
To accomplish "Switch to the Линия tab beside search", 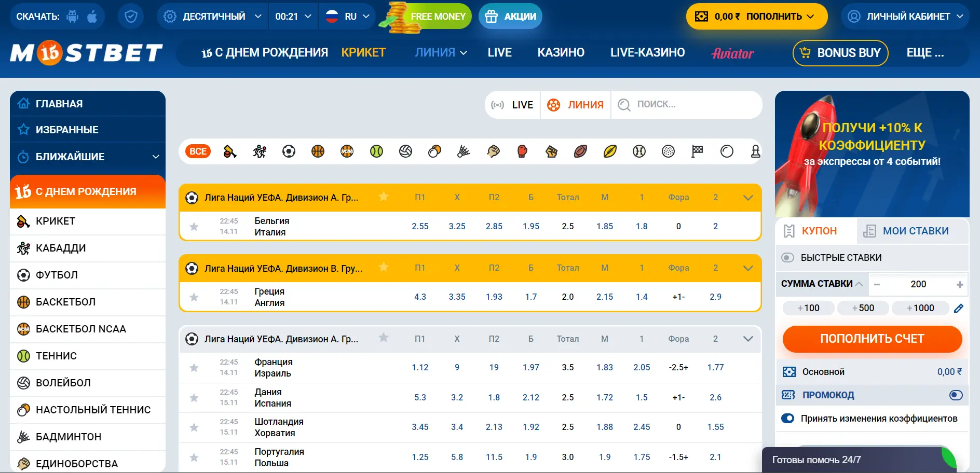I will click(x=576, y=105).
